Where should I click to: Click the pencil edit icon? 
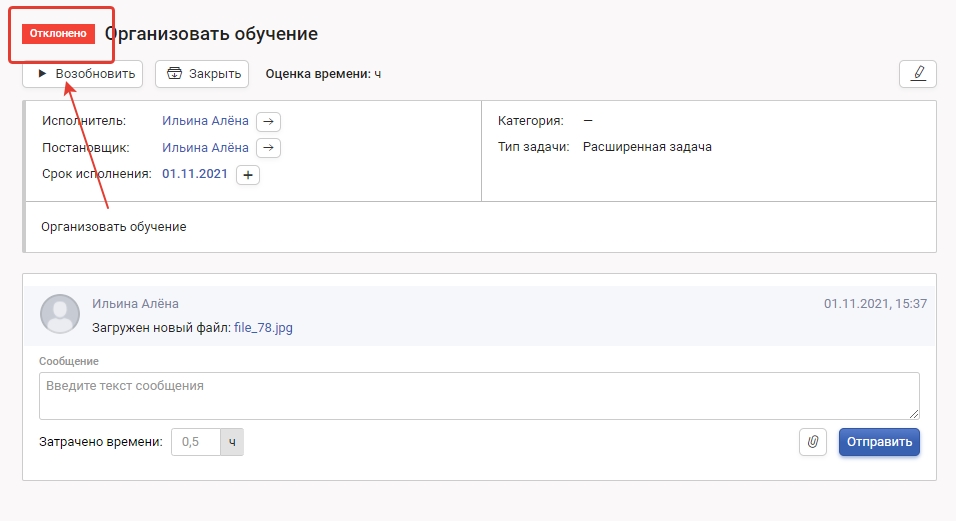tap(917, 74)
